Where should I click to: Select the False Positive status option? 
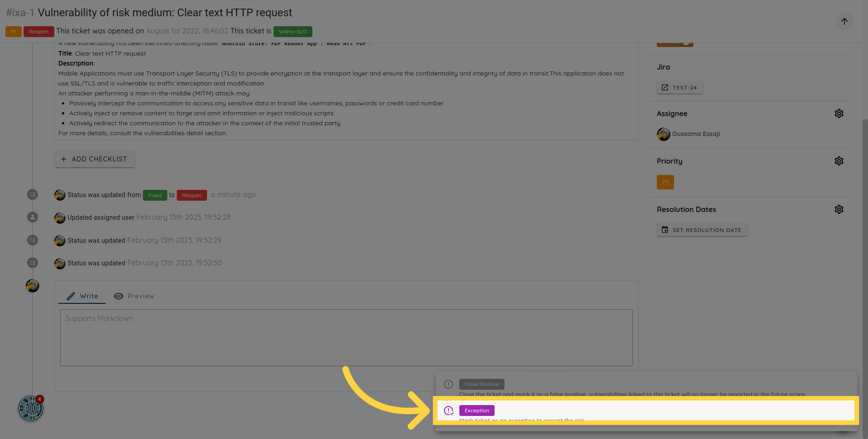pos(481,384)
